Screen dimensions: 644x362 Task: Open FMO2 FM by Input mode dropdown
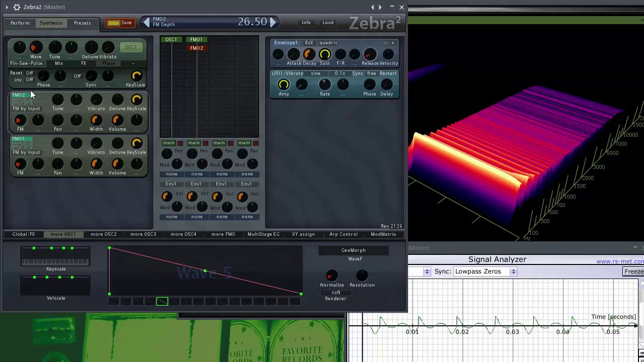[26, 109]
